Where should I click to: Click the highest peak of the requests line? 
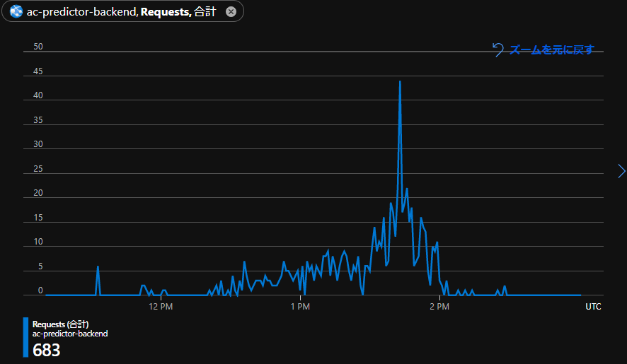[x=400, y=82]
